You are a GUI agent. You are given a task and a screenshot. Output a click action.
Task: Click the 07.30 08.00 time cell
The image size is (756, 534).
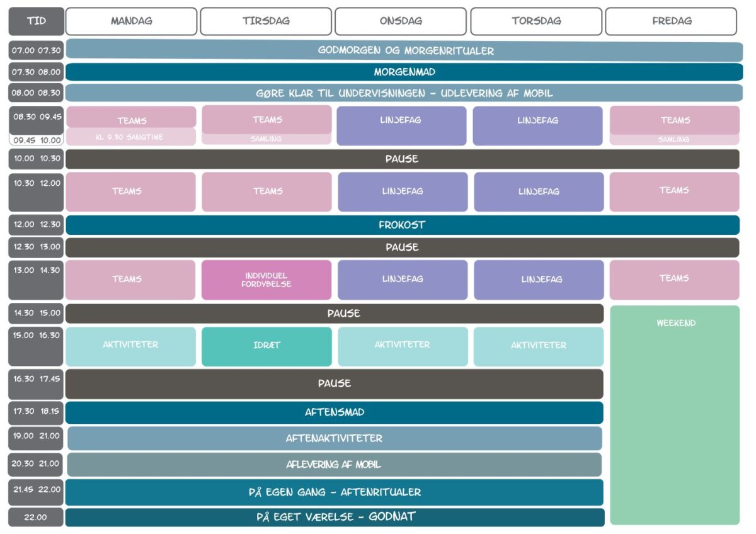click(36, 72)
